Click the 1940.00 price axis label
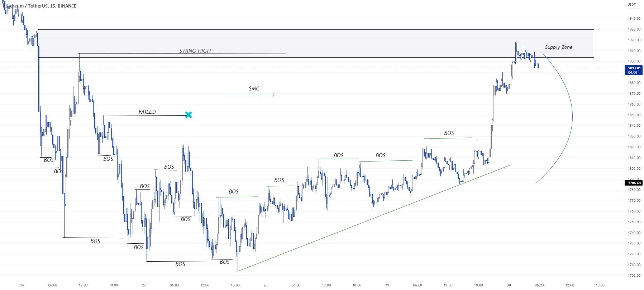The image size is (644, 290). click(634, 19)
